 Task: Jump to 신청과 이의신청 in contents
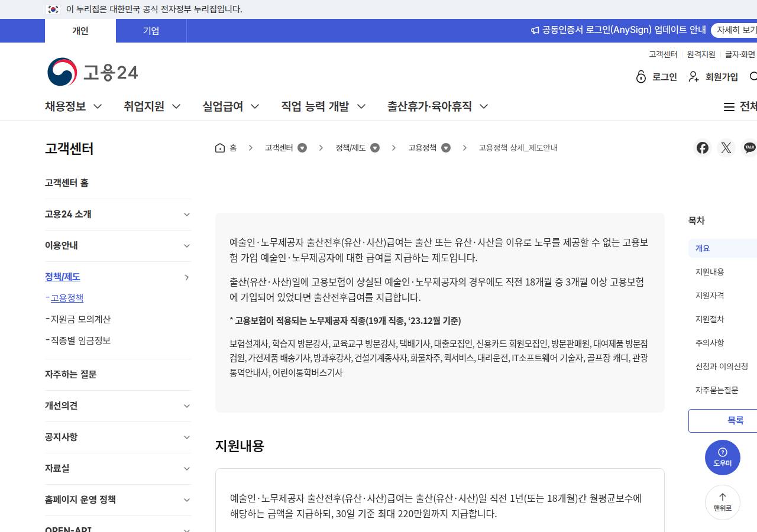(722, 366)
